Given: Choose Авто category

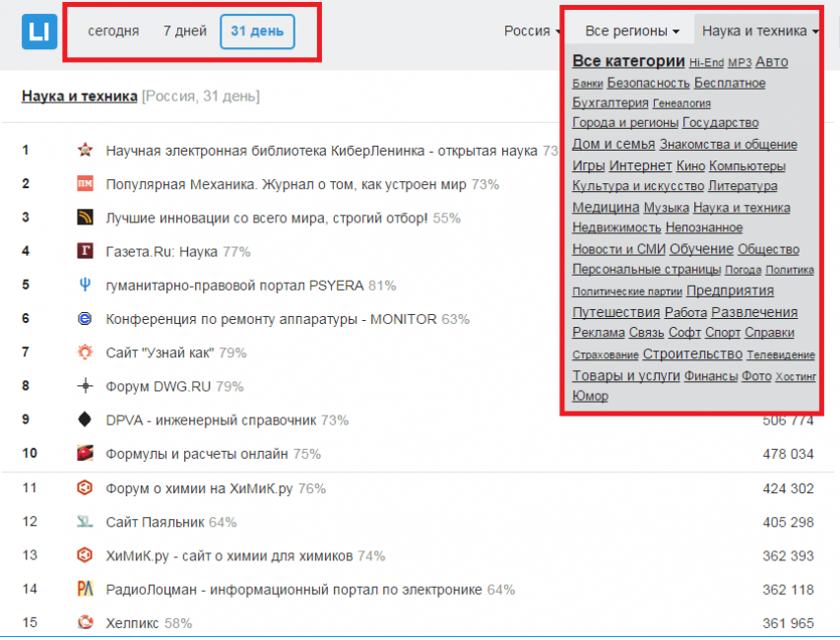Looking at the screenshot, I should click(771, 62).
